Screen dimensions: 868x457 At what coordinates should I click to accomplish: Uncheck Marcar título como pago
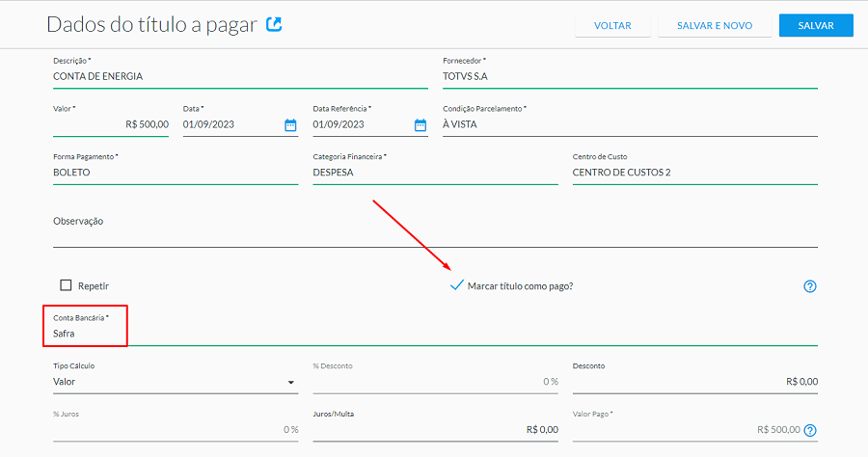[457, 285]
